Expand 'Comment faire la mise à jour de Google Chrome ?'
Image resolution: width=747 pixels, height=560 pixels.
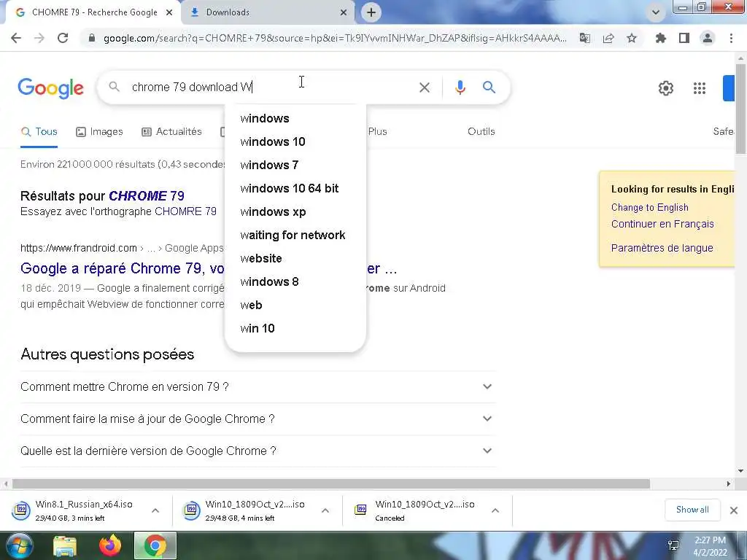click(258, 419)
